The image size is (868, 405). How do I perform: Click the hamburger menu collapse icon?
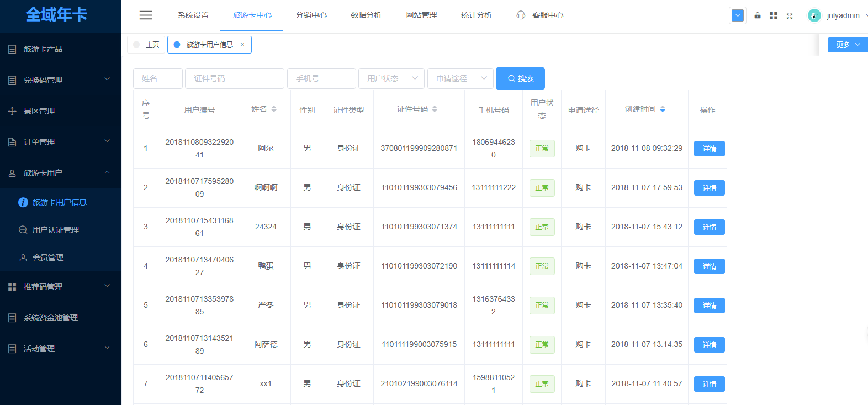(x=146, y=15)
